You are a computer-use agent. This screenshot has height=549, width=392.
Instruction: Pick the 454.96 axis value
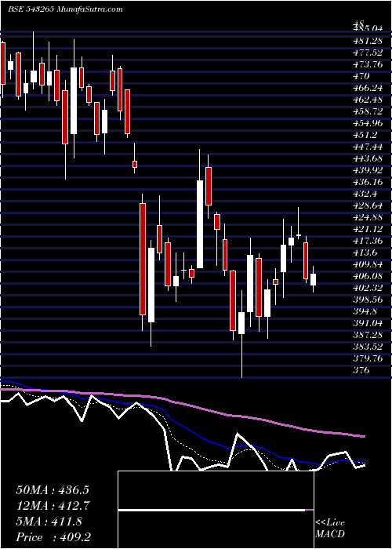[x=368, y=123]
